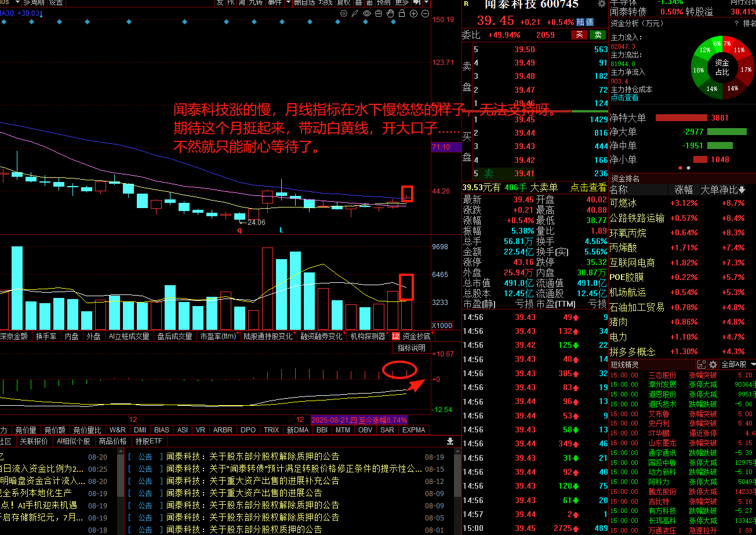Open the 更多 toolbar menu
The height and width of the screenshot is (535, 756).
[x=402, y=2]
